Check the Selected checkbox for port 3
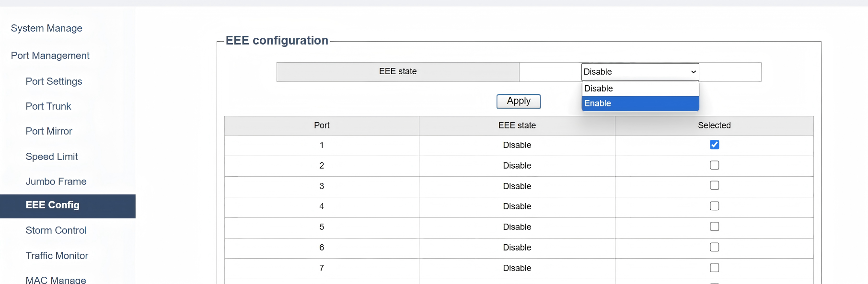The image size is (868, 284). click(x=714, y=185)
